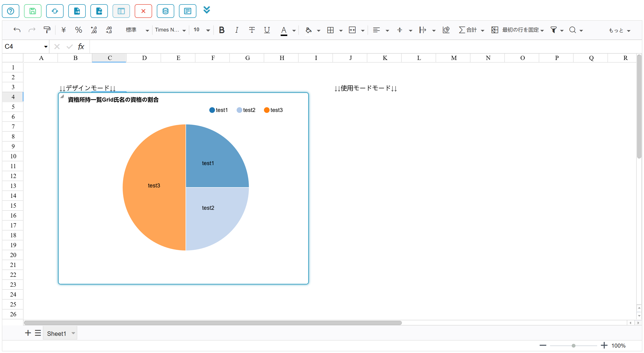Viewport: 644px width, 353px height.
Task: Open the vertical align dropdown arrow
Action: 410,31
